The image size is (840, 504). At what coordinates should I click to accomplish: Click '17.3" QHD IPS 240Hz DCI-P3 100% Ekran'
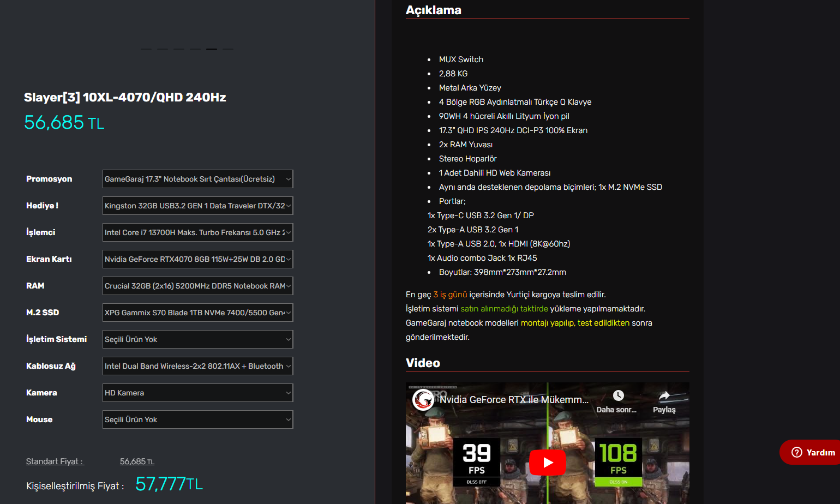(x=513, y=130)
